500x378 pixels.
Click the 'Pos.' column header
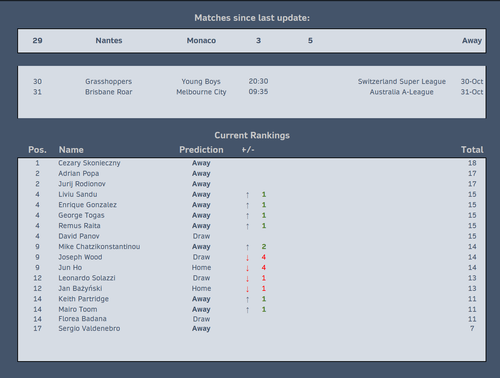37,150
